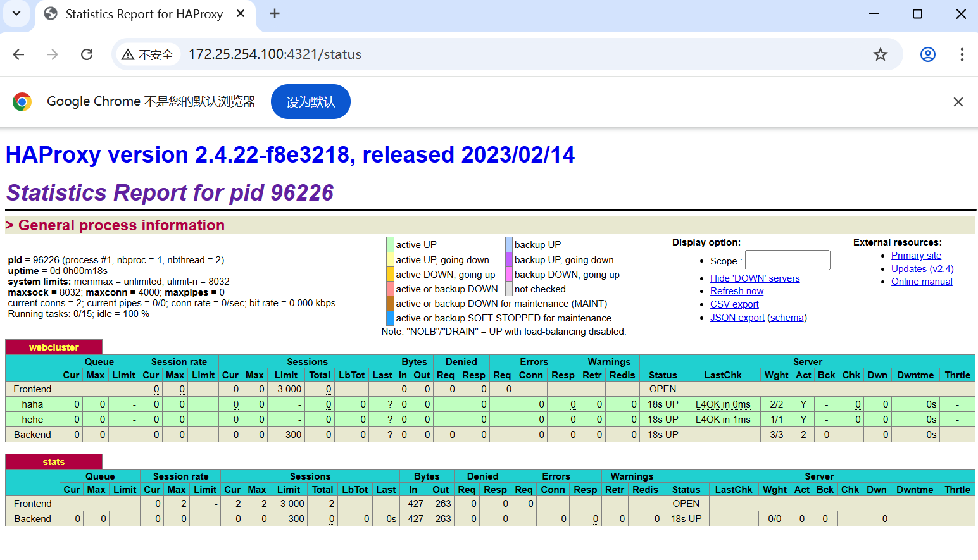
Task: Click the webcluster Frontend OPEN status
Action: (x=663, y=389)
